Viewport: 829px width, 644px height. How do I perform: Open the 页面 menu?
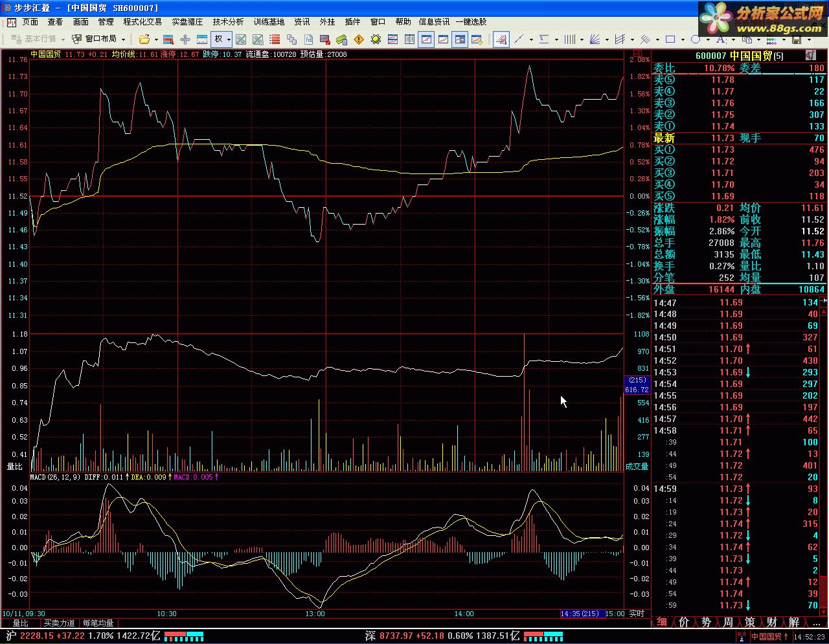point(30,22)
